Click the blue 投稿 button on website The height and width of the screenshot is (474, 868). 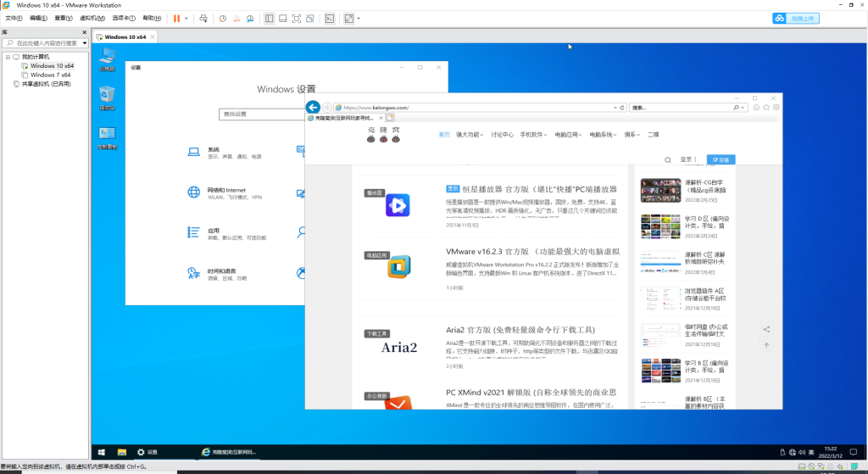point(721,159)
